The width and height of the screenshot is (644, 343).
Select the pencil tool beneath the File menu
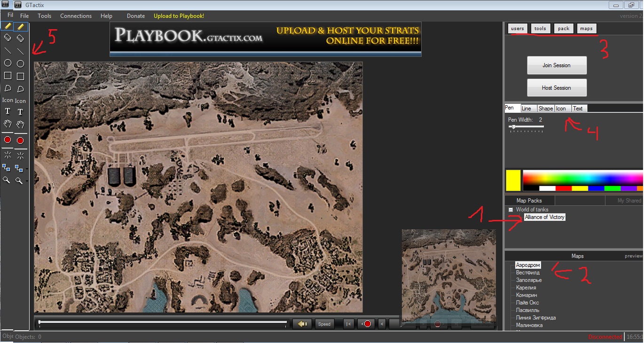[x=20, y=27]
